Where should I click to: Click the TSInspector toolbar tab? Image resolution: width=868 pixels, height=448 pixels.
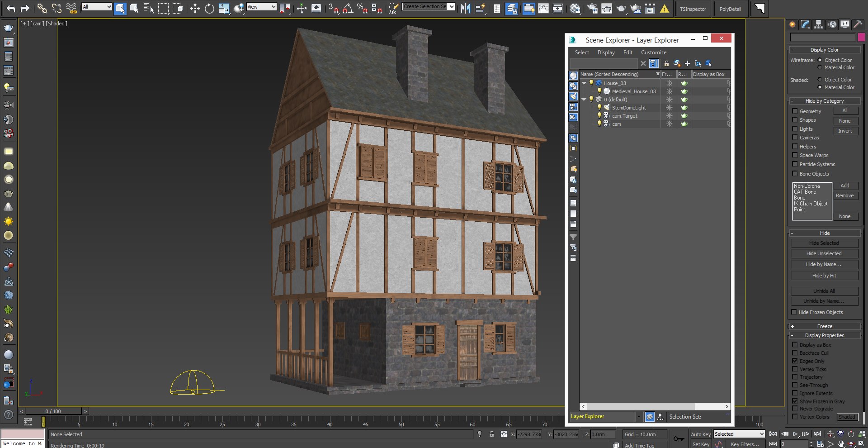(x=693, y=9)
